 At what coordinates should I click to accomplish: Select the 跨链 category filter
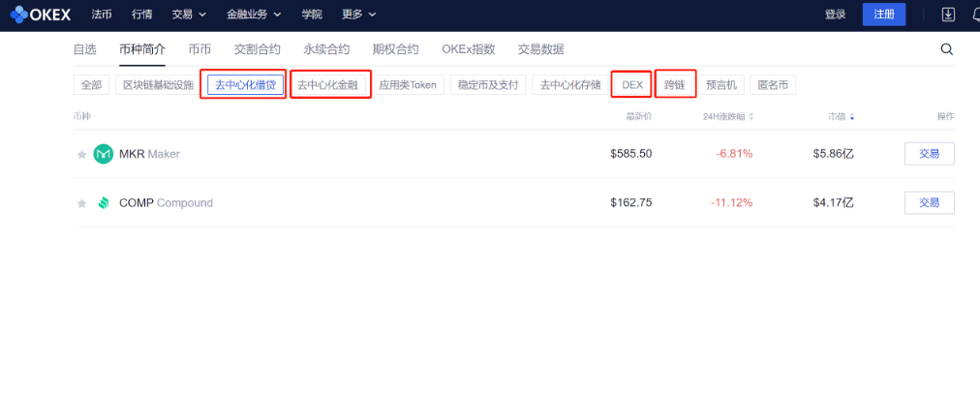click(674, 85)
